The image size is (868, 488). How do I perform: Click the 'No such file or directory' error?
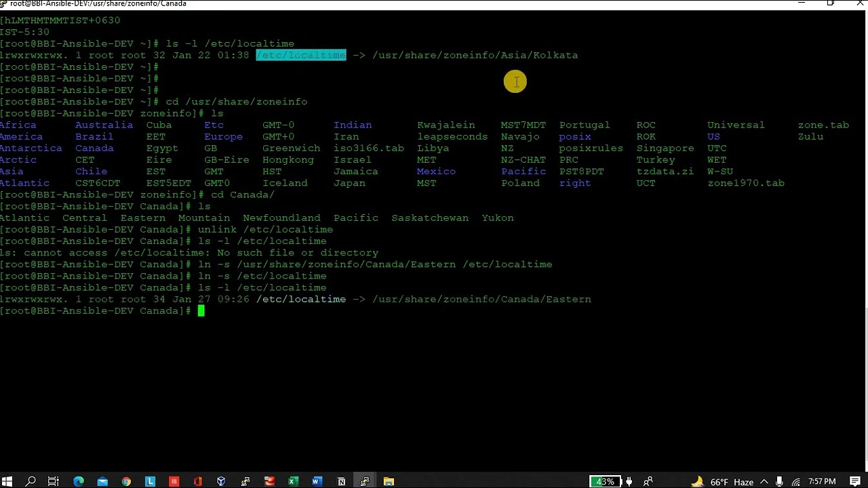298,252
